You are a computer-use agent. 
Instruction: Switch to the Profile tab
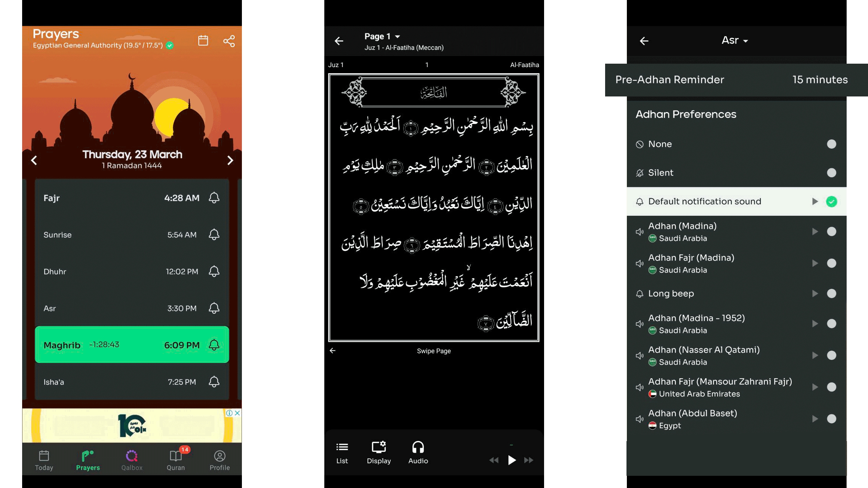pos(220,461)
